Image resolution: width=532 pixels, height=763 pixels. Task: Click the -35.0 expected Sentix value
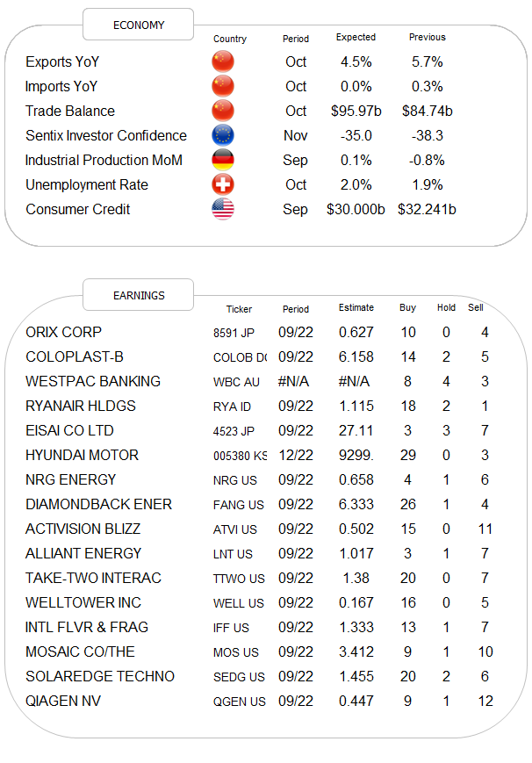[x=356, y=135]
